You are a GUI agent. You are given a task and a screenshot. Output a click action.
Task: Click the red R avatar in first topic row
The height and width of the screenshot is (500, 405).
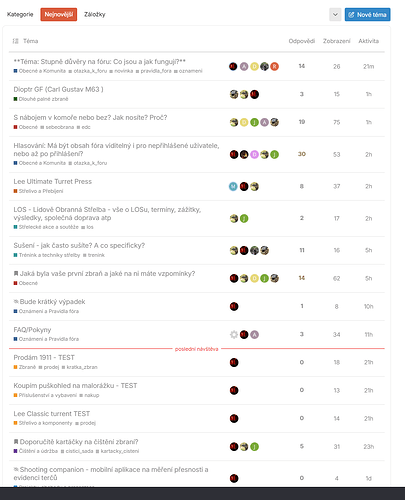tap(274, 66)
